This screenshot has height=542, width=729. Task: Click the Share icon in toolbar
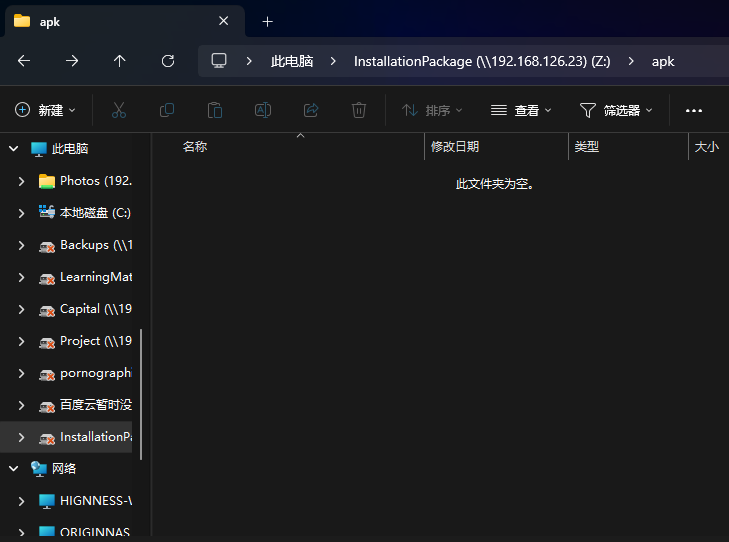(x=311, y=110)
